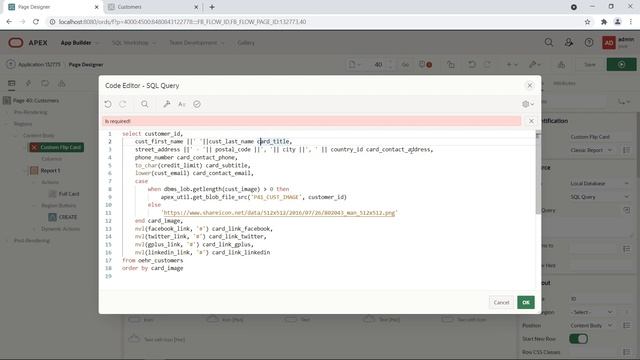The height and width of the screenshot is (360, 640).
Task: Collapse Regions tree node
Action: click(x=7, y=124)
